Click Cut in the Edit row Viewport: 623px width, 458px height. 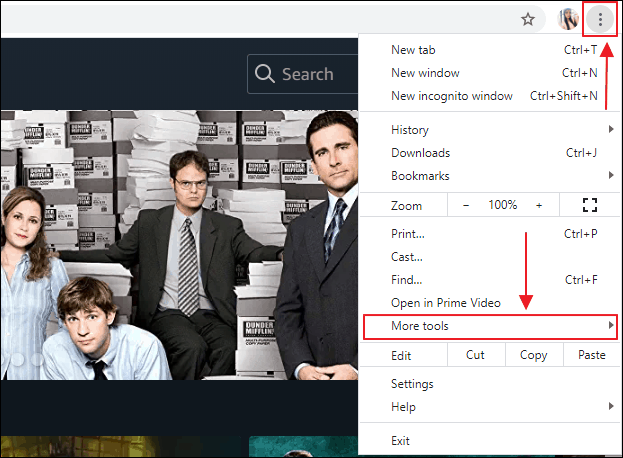point(476,355)
